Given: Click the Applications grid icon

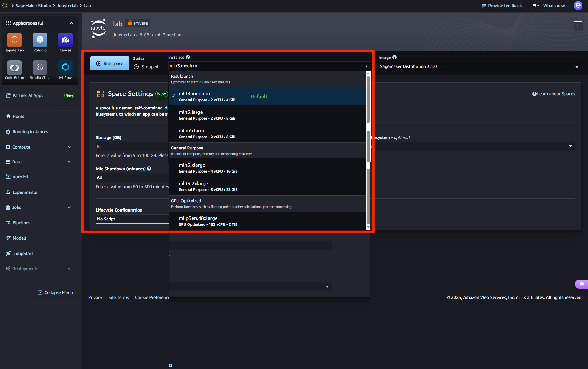Looking at the screenshot, I should (x=8, y=23).
